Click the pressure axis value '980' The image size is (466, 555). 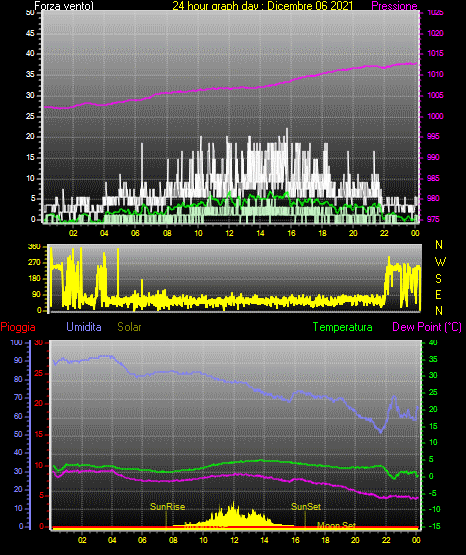[433, 198]
